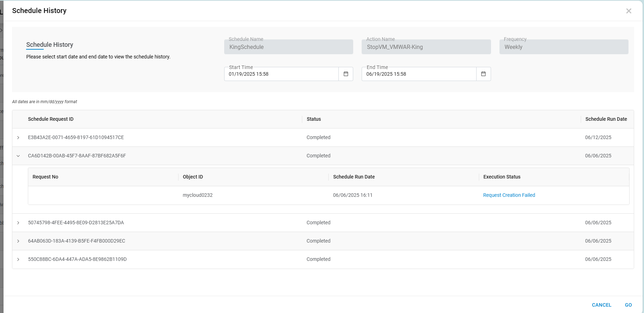Select the mycloud0232 object cell

pos(198,195)
